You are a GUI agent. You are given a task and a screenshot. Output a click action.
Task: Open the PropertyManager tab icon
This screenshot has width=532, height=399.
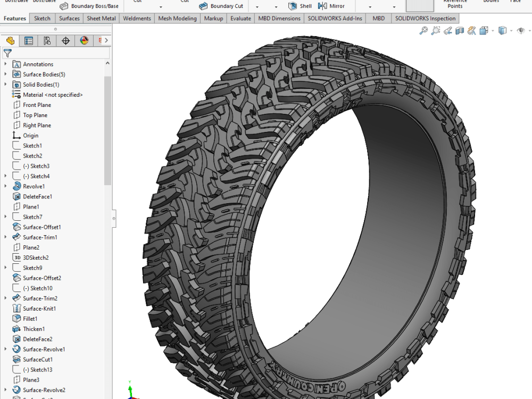click(29, 40)
